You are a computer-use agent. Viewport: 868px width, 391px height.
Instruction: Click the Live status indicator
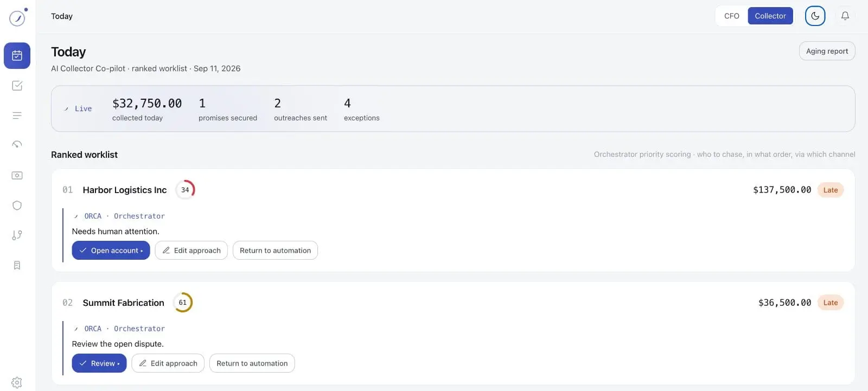pos(78,108)
